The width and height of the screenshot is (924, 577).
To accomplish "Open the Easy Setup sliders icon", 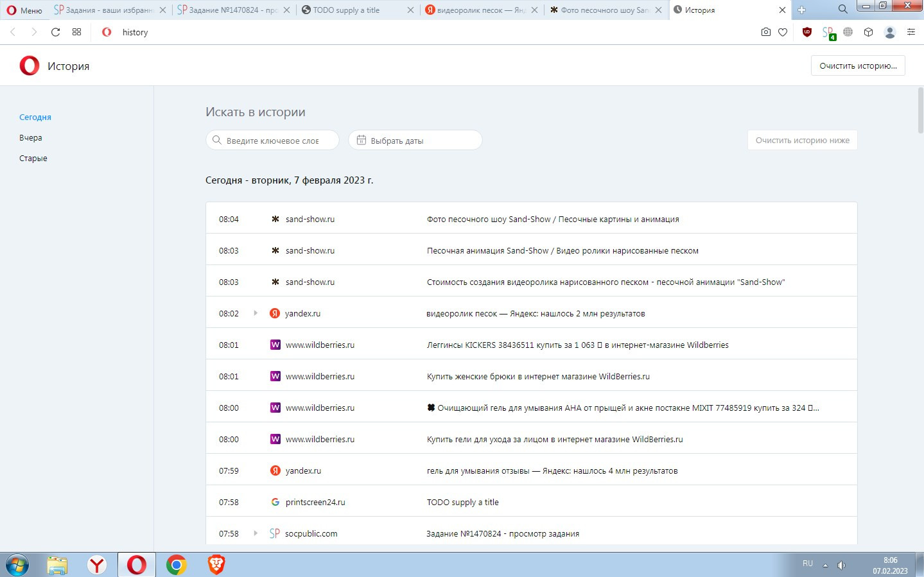I will (x=911, y=32).
